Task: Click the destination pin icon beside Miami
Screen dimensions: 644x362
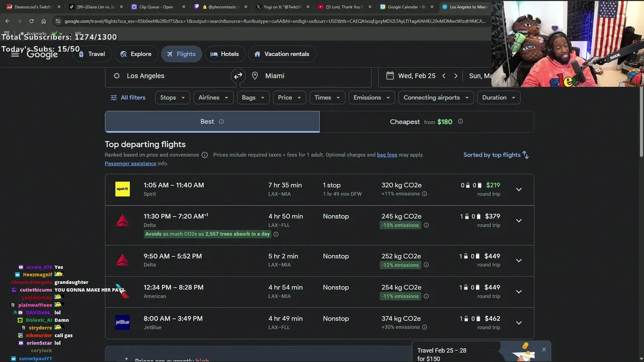Action: point(255,76)
